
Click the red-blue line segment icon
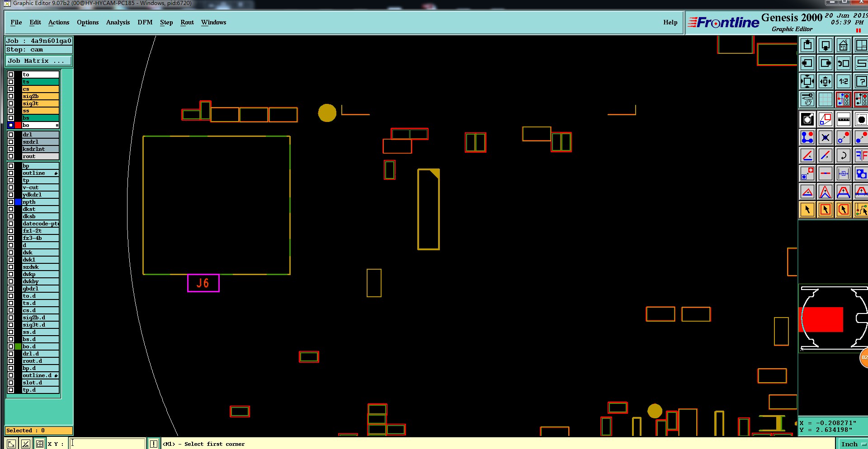[826, 173]
